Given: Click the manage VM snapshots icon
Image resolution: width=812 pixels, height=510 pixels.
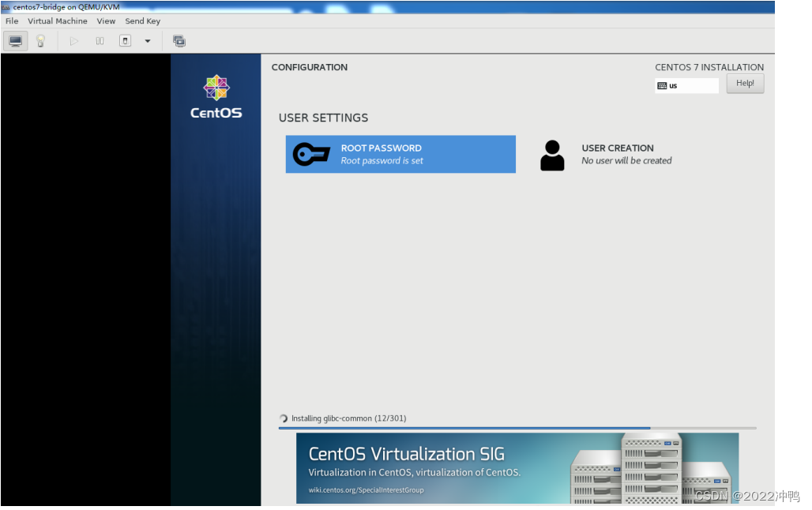Looking at the screenshot, I should (179, 41).
